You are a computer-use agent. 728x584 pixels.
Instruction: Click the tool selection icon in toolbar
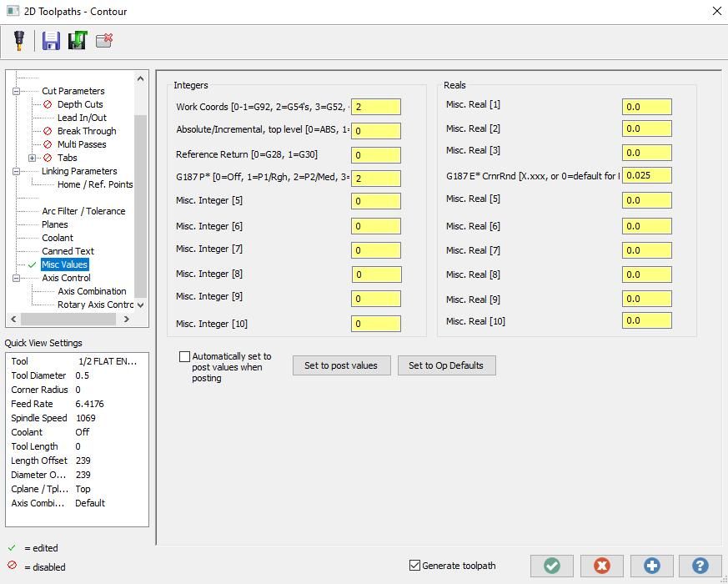19,40
